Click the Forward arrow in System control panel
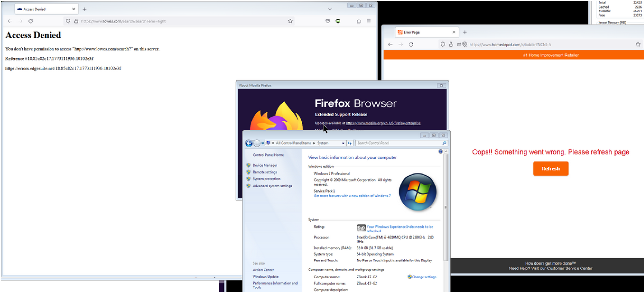Viewport: 644px width, 292px height. [x=257, y=143]
